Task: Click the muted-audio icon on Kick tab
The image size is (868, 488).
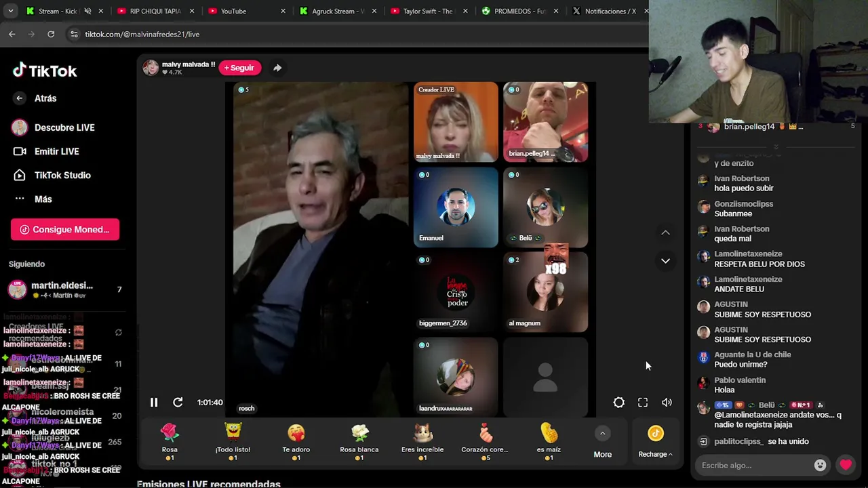Action: [87, 11]
